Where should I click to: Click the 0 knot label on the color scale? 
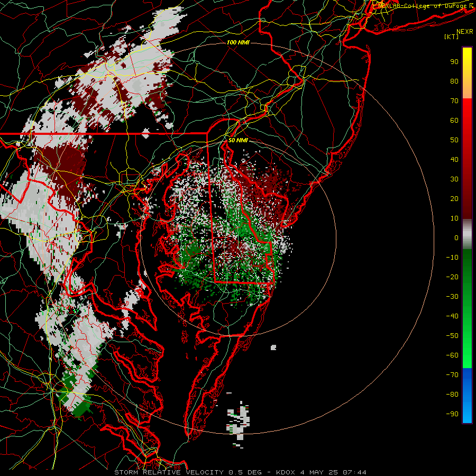coord(456,237)
